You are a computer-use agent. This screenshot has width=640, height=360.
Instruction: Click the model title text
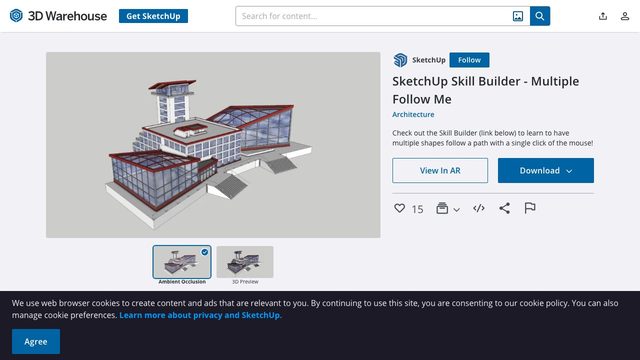(486, 90)
